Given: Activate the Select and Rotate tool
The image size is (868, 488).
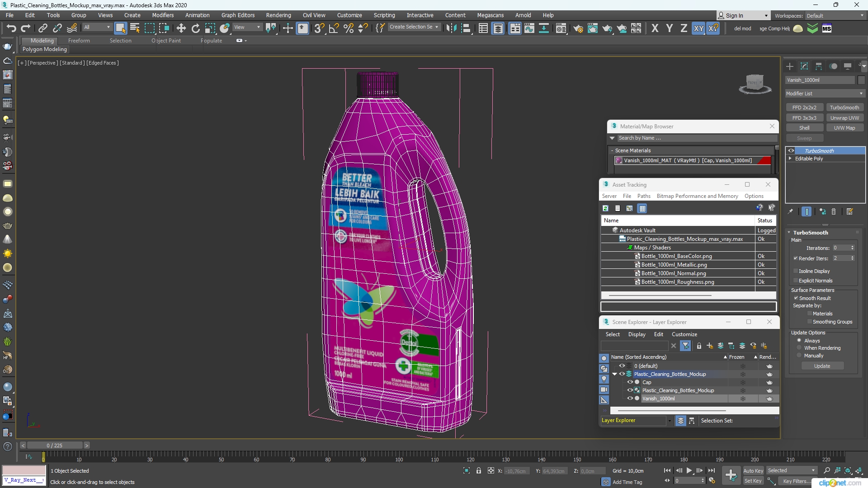Looking at the screenshot, I should 196,28.
